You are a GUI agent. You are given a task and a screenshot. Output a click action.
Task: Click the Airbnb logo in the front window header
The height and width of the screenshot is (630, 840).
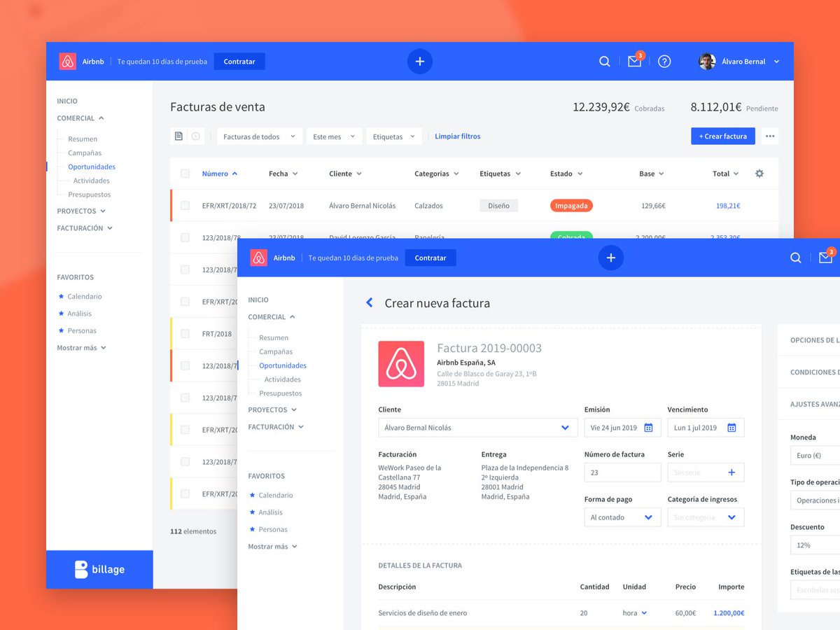[258, 258]
